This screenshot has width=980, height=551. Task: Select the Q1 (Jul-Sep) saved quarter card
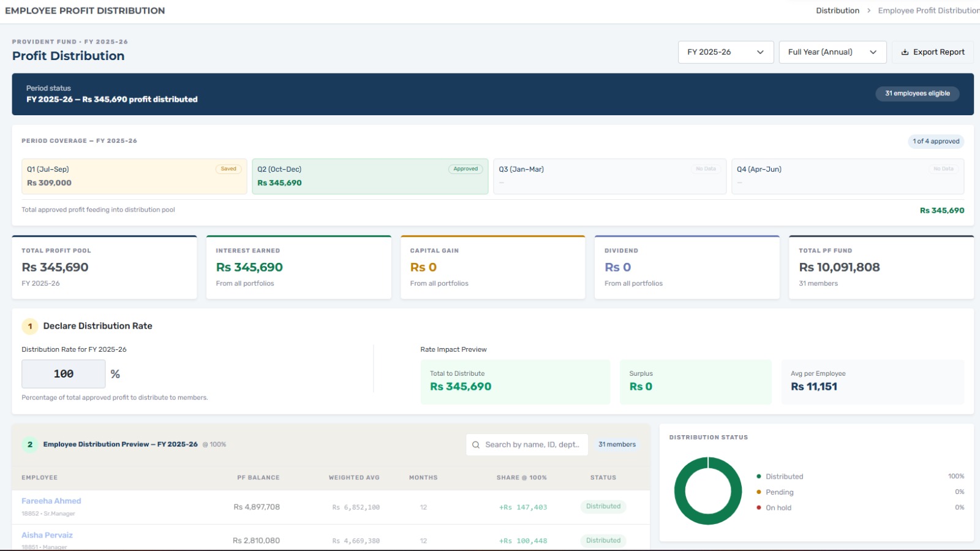(134, 177)
